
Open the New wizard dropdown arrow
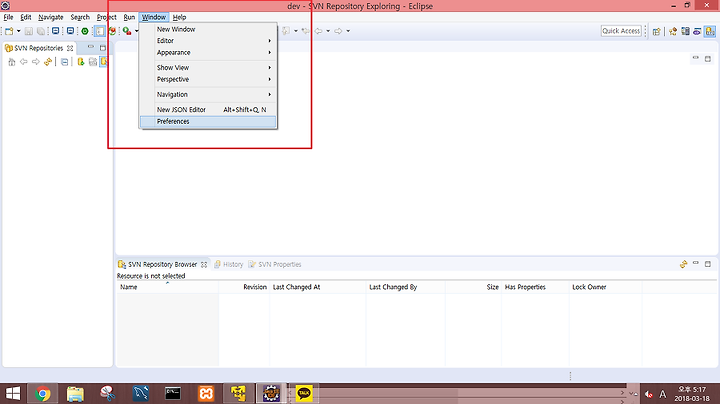click(18, 31)
